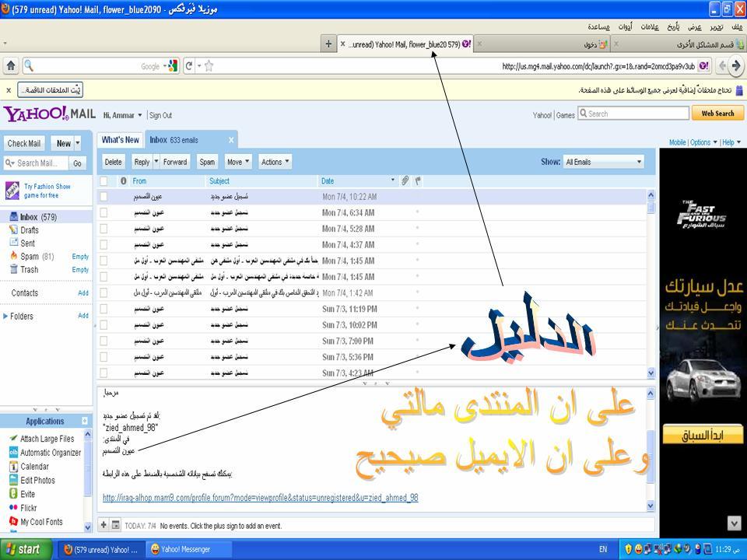Click the Try Fashion Show game icon
The image size is (747, 560).
[12, 191]
